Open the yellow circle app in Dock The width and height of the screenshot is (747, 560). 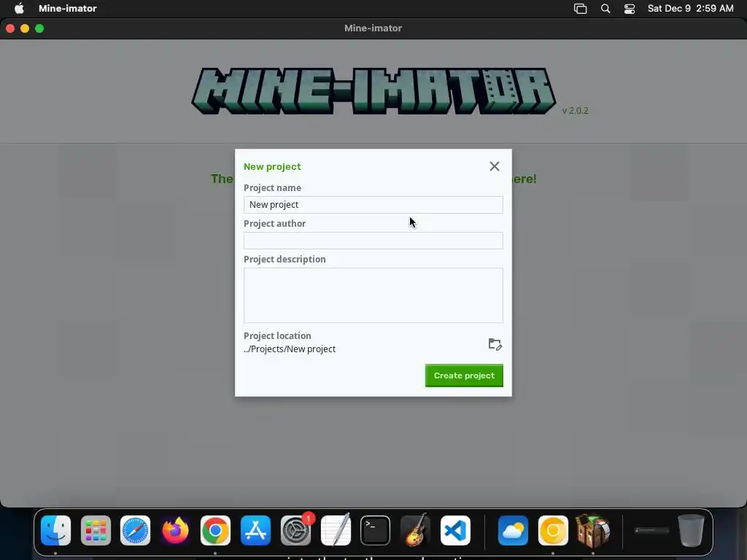point(553,530)
